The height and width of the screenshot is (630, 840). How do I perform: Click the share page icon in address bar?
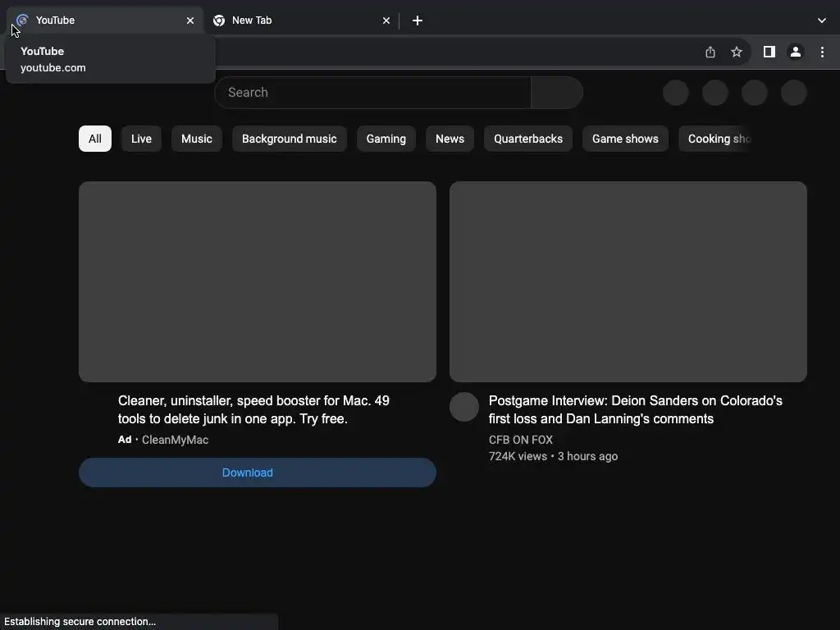[710, 52]
